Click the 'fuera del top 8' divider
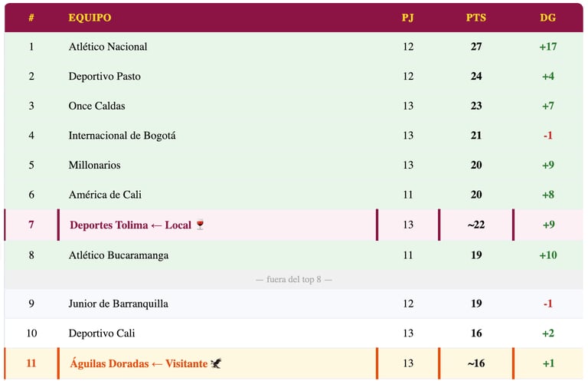Viewport: 588px width, 381px height. click(294, 280)
